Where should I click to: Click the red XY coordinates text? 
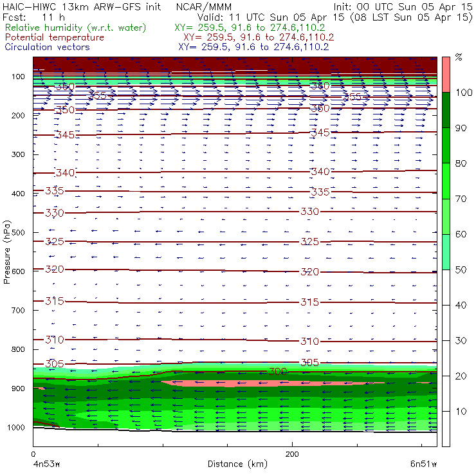coord(259,37)
